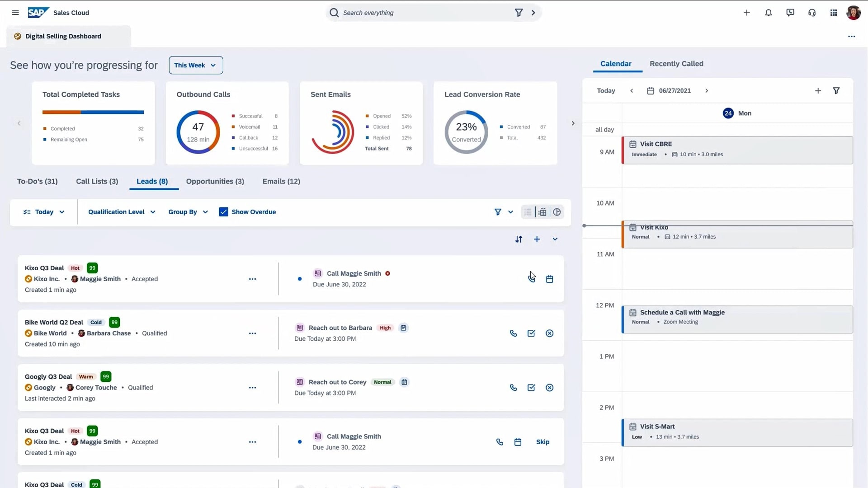Switch to chart view icon

(557, 212)
